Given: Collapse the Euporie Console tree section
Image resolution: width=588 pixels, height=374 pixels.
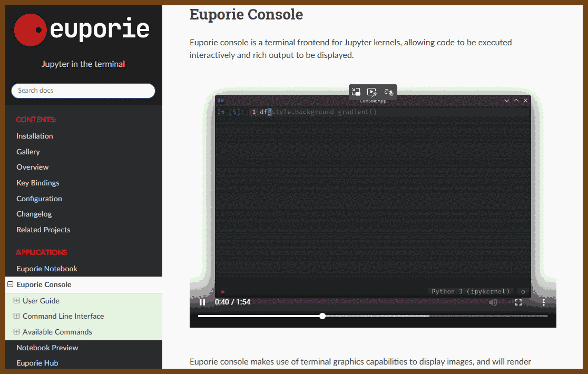Looking at the screenshot, I should [x=10, y=284].
